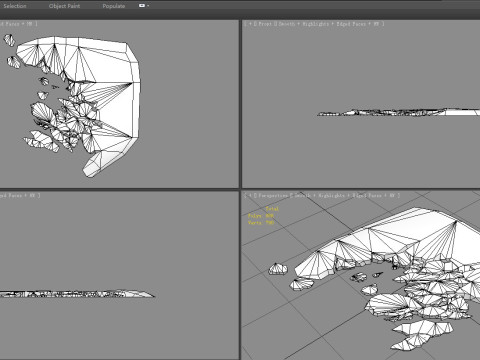Open the Populate ribbon tab
Screen dimensions: 480x360
pyautogui.click(x=114, y=6)
